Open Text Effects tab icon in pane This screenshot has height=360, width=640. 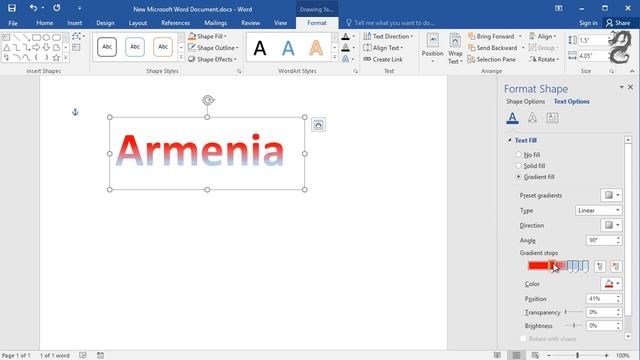(532, 118)
